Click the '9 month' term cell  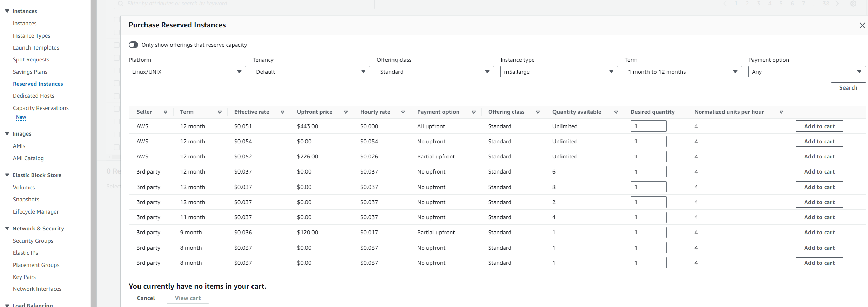pyautogui.click(x=191, y=232)
